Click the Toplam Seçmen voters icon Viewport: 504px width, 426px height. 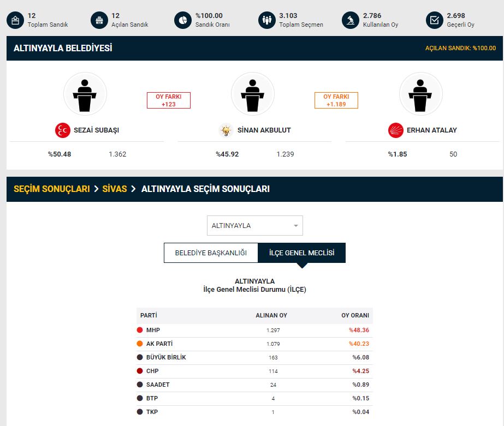coord(267,20)
